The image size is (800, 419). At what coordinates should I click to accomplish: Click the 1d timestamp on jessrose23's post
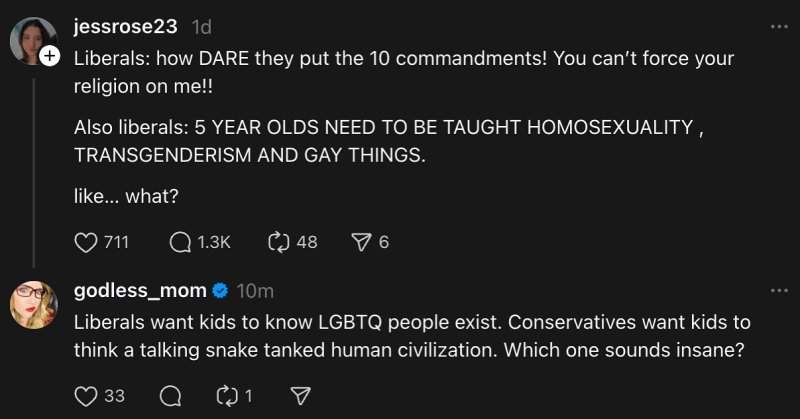(200, 27)
